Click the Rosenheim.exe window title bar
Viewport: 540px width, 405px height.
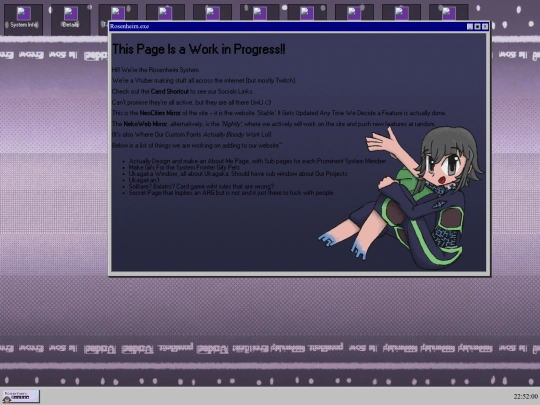299,27
